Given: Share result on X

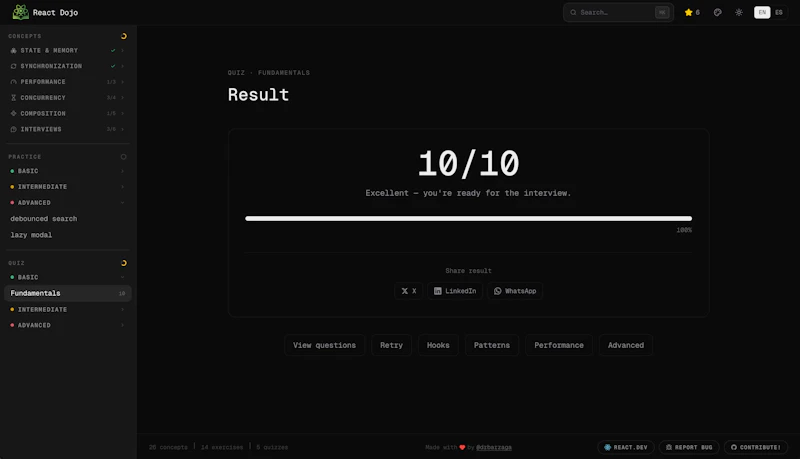Looking at the screenshot, I should point(409,291).
